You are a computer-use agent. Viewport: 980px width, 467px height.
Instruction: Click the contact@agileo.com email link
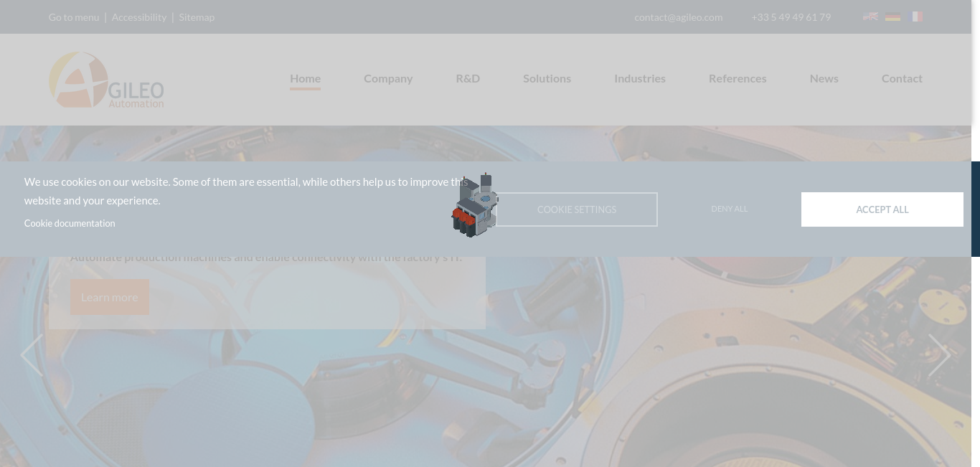678,17
